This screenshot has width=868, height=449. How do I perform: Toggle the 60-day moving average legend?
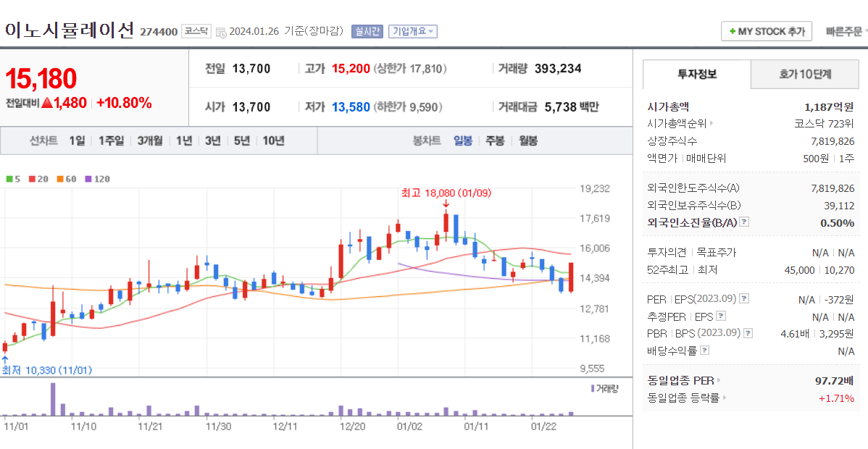[67, 179]
